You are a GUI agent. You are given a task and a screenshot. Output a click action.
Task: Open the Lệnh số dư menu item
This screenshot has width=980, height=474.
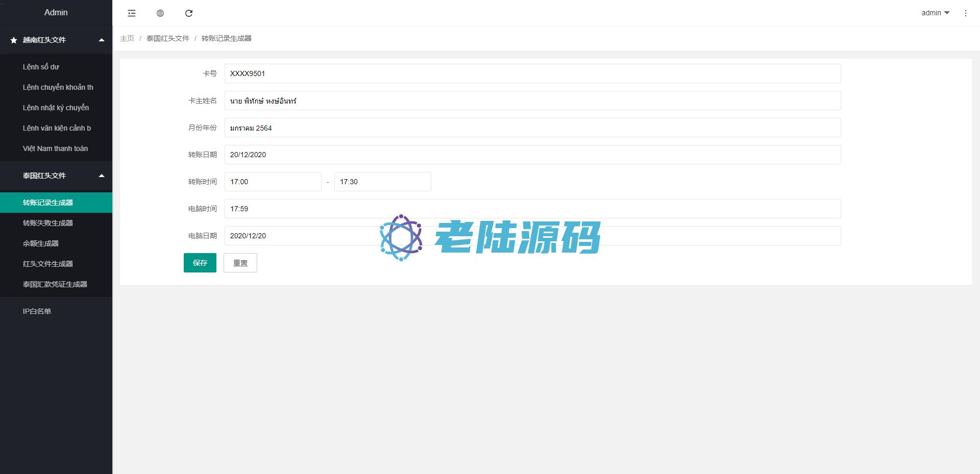(41, 67)
